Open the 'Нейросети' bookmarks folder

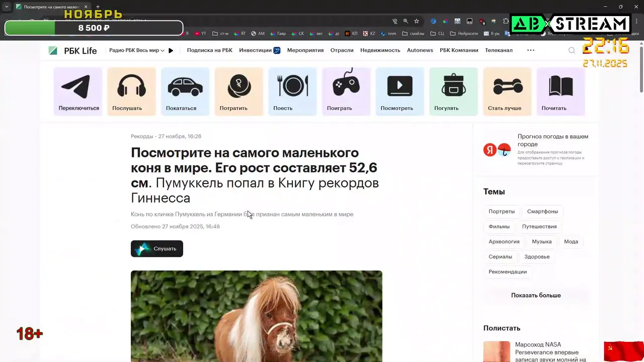464,34
